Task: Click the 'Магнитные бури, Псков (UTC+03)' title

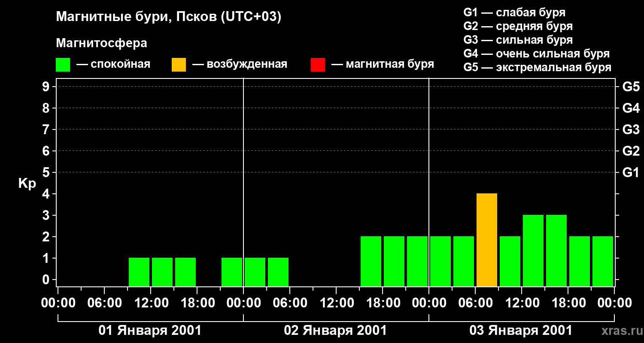Action: [x=168, y=17]
